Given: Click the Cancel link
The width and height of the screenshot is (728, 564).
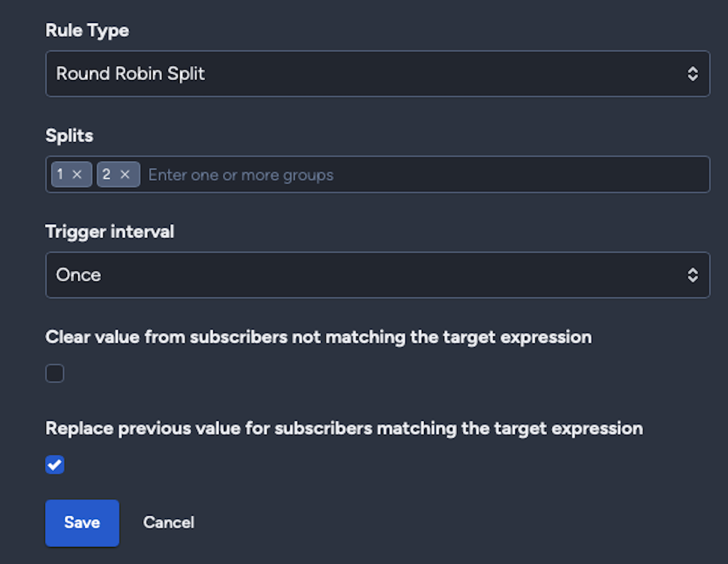Looking at the screenshot, I should 168,523.
